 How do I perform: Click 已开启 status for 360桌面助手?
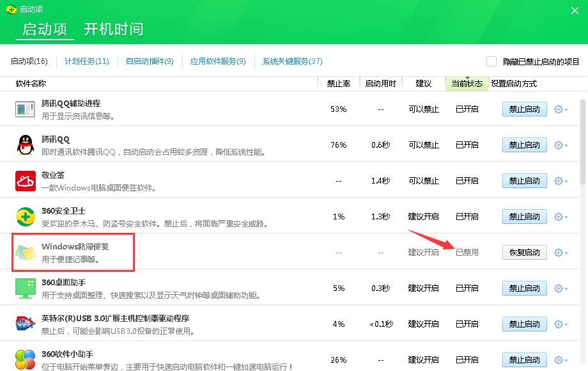(467, 288)
